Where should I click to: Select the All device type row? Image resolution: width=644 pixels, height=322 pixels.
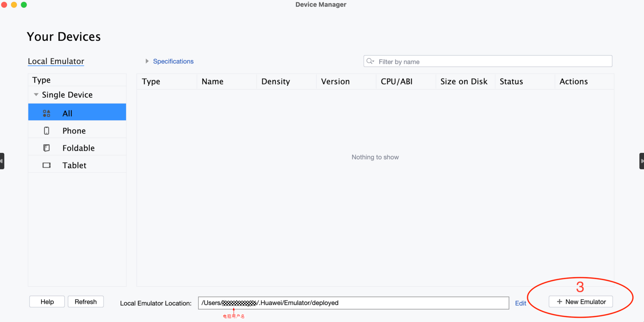tap(77, 112)
